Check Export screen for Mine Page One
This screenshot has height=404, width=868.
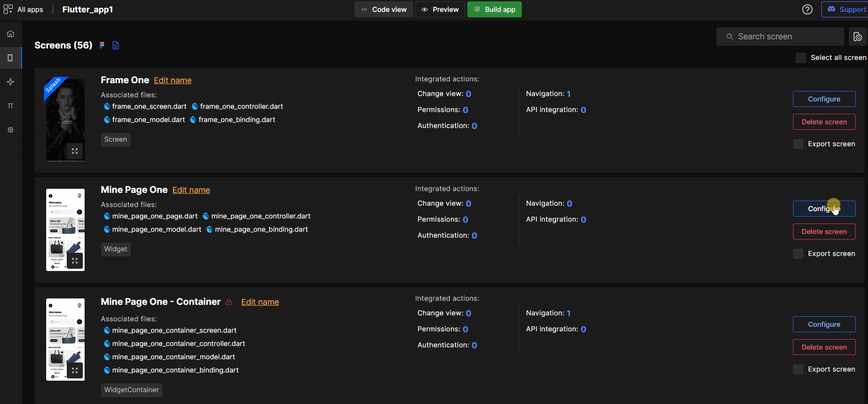798,254
